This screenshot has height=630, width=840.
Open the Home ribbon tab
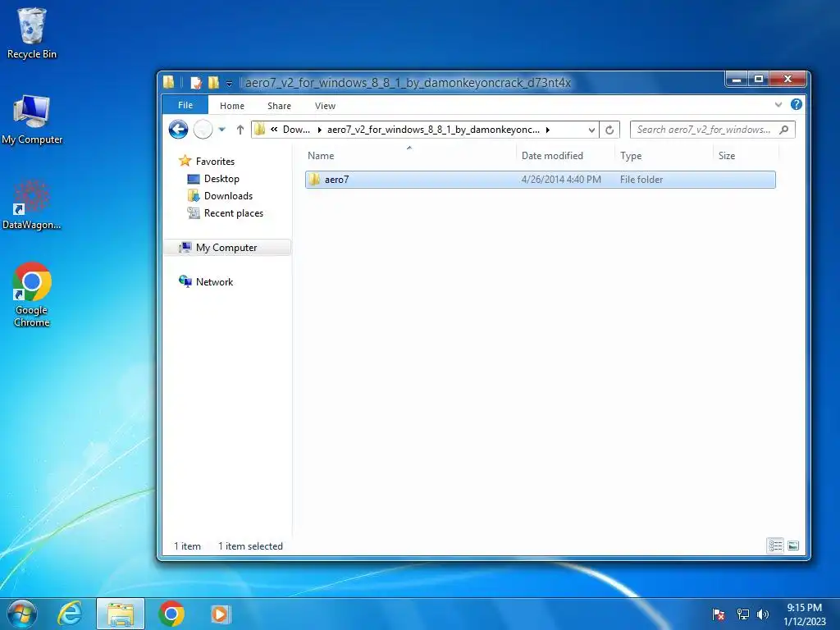click(x=232, y=106)
